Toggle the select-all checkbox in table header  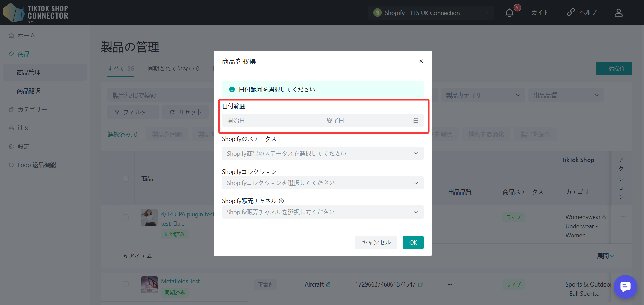[126, 179]
